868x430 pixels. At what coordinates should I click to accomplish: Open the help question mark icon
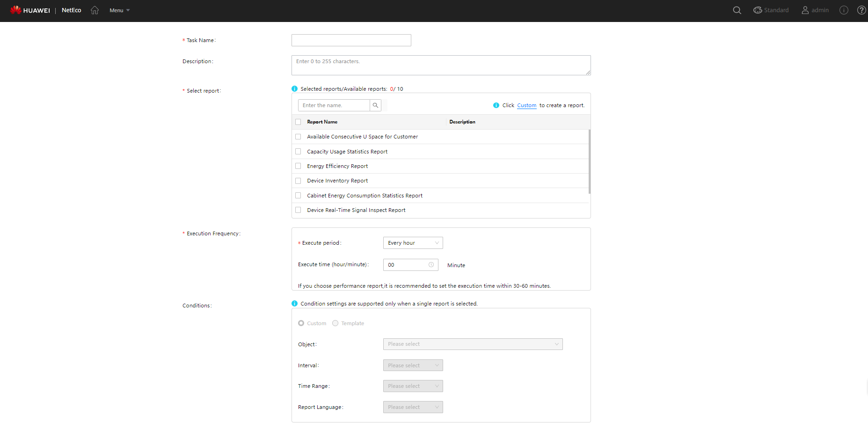coord(861,10)
